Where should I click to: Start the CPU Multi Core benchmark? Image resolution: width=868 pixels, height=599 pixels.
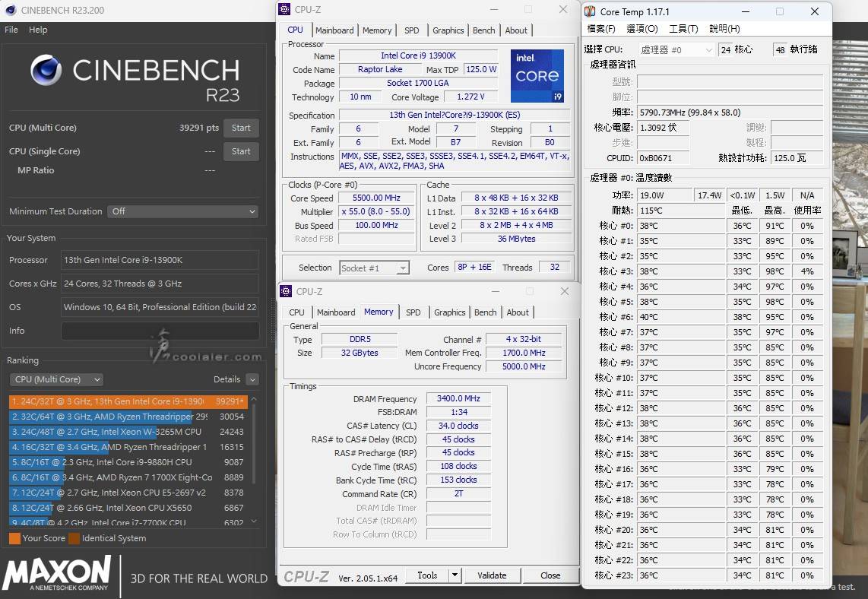pos(241,128)
